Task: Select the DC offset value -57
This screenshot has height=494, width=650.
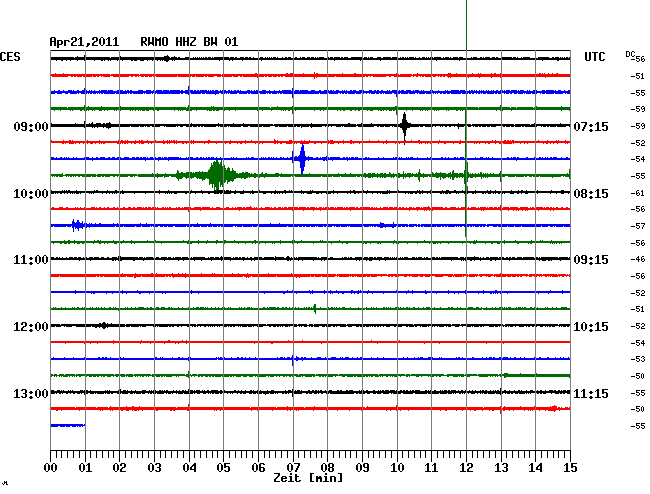Action: click(x=638, y=226)
